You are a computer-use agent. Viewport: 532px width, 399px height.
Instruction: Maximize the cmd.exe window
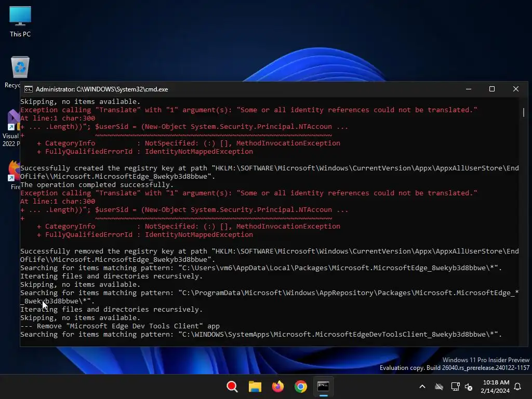(x=492, y=89)
